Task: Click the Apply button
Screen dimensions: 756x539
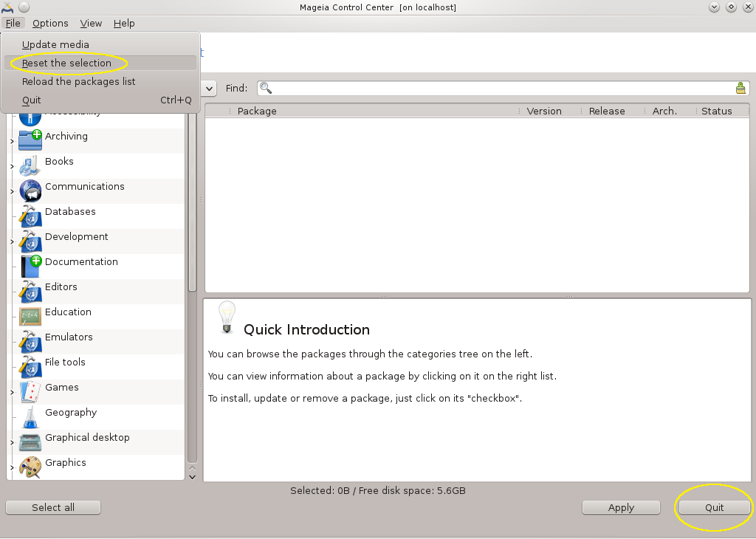Action: coord(621,507)
